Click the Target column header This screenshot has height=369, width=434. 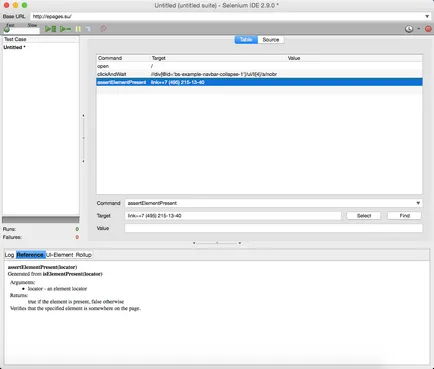tap(159, 58)
